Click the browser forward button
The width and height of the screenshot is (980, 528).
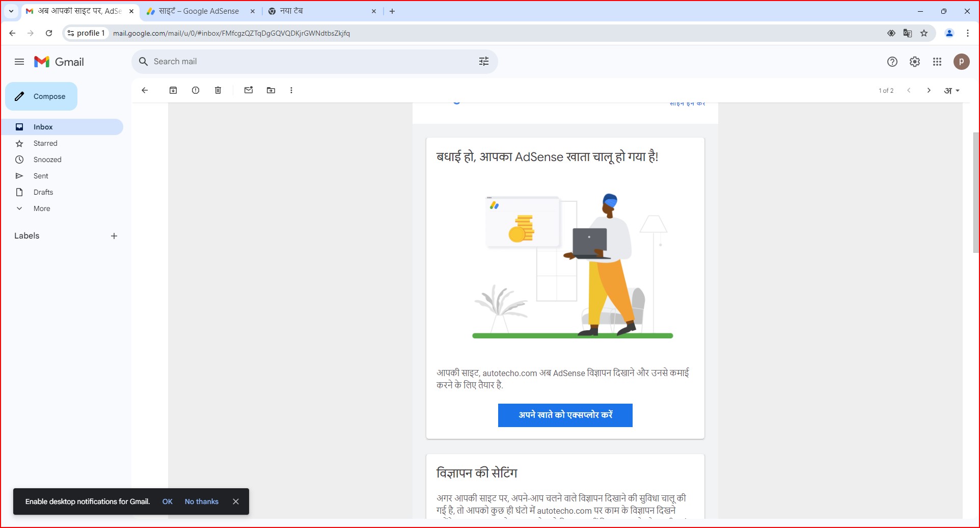pyautogui.click(x=31, y=33)
